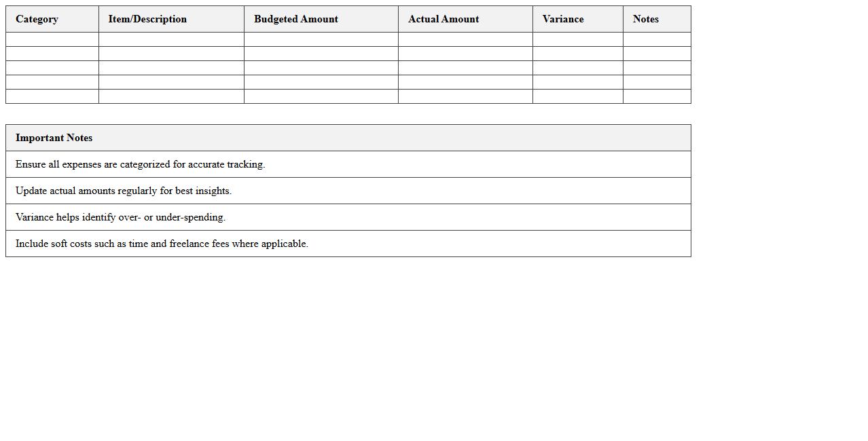
Task: Click the Variance column header
Action: click(563, 19)
